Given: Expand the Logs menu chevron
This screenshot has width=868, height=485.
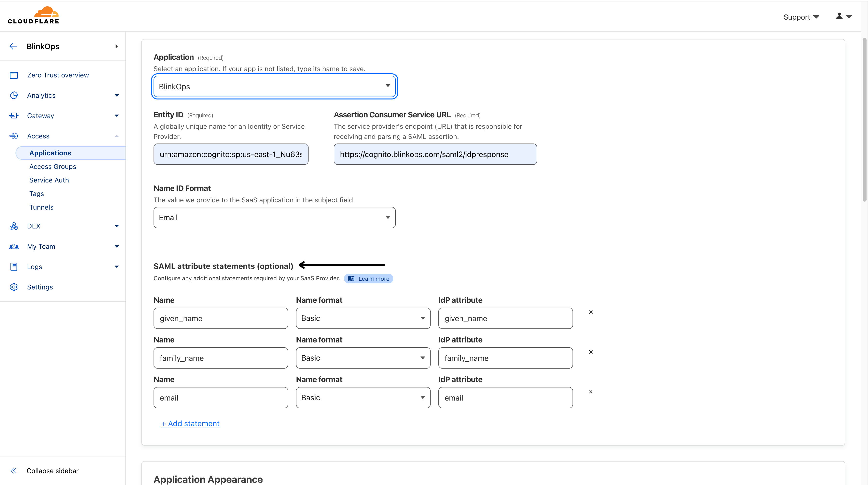Looking at the screenshot, I should pos(116,267).
